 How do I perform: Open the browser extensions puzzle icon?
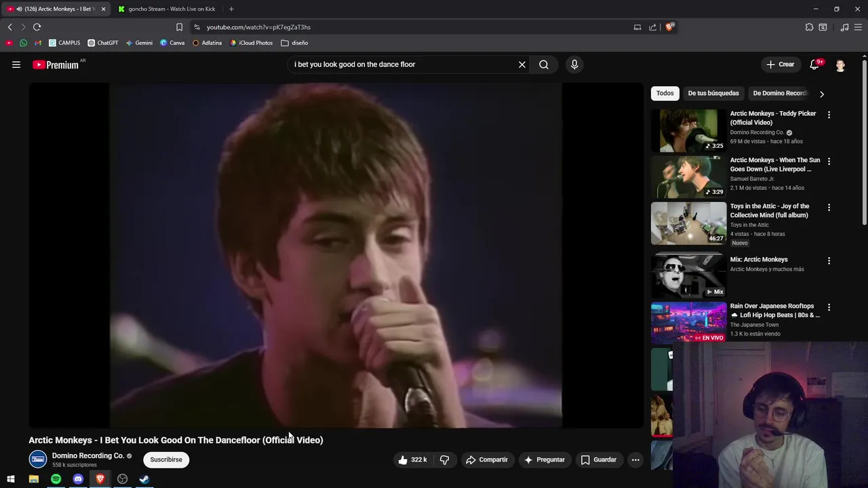[x=809, y=27]
